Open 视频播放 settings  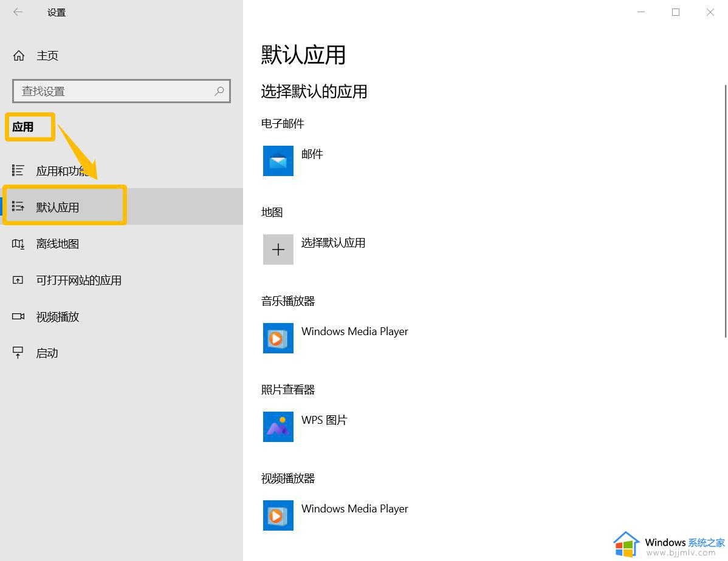122,316
